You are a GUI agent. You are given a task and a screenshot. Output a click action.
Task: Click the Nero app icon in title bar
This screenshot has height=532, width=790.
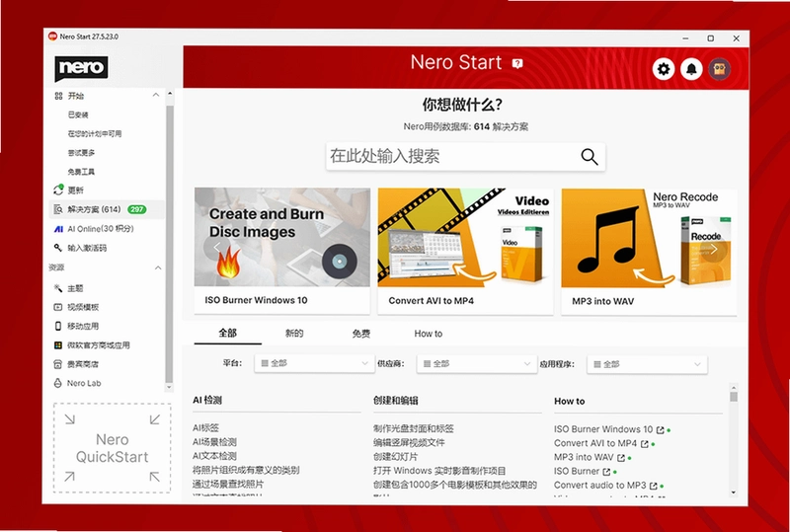pyautogui.click(x=52, y=37)
